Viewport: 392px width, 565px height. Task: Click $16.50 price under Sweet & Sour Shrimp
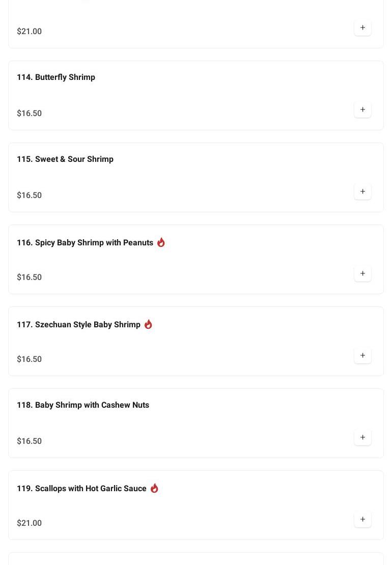point(30,195)
